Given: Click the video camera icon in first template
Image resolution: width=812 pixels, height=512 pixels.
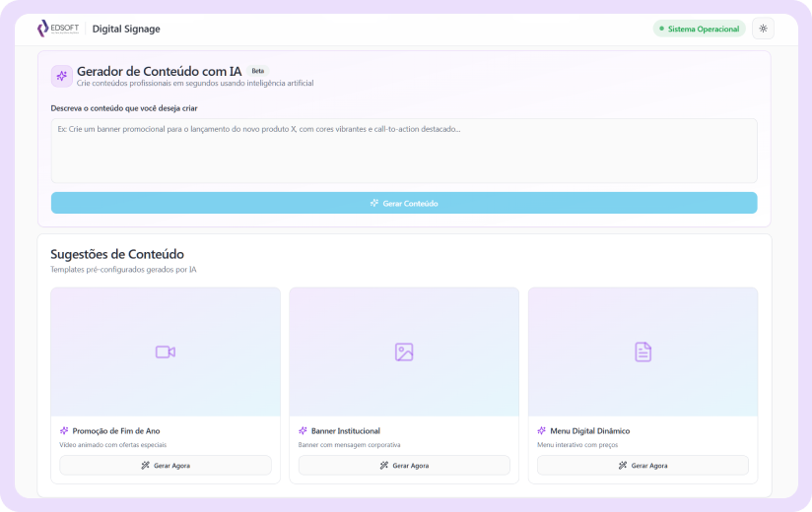Looking at the screenshot, I should [x=165, y=352].
